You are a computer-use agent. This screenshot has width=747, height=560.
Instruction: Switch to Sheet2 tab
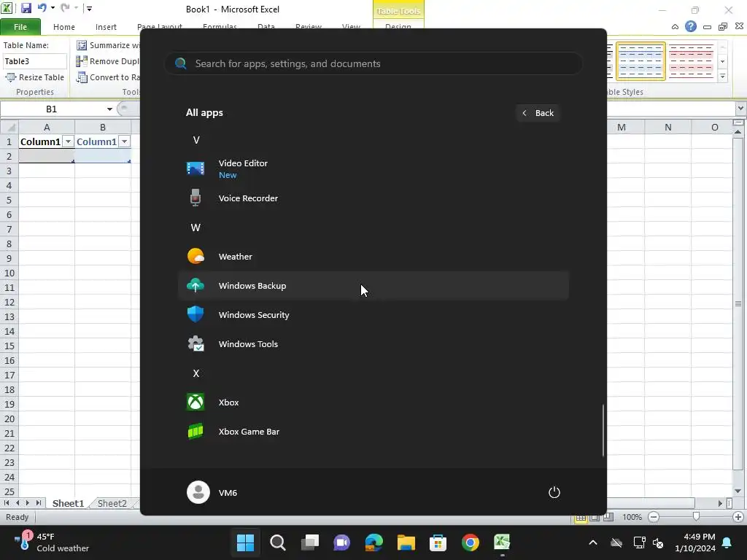[x=112, y=503]
